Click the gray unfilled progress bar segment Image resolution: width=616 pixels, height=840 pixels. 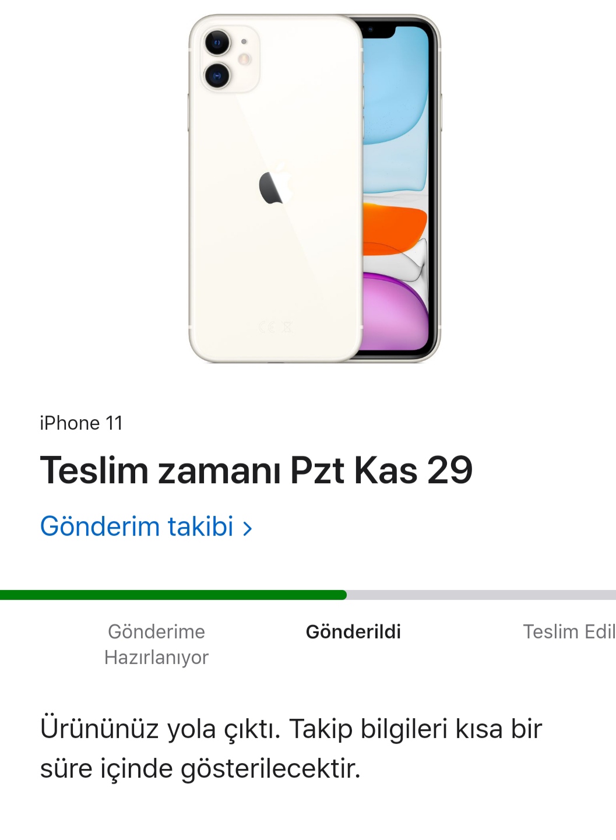481,595
